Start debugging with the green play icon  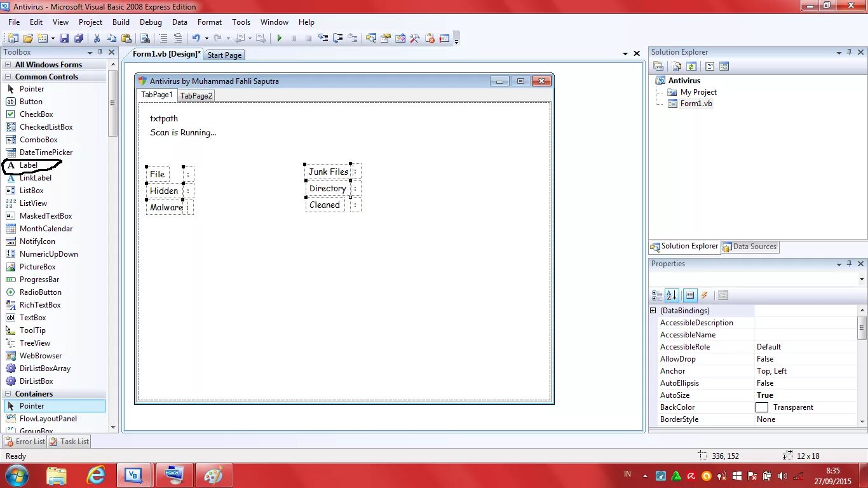279,38
